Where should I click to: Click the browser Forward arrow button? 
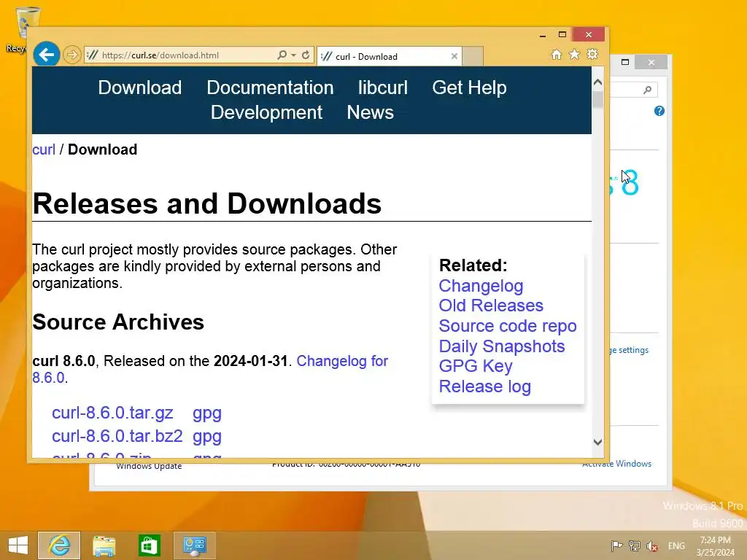point(72,55)
